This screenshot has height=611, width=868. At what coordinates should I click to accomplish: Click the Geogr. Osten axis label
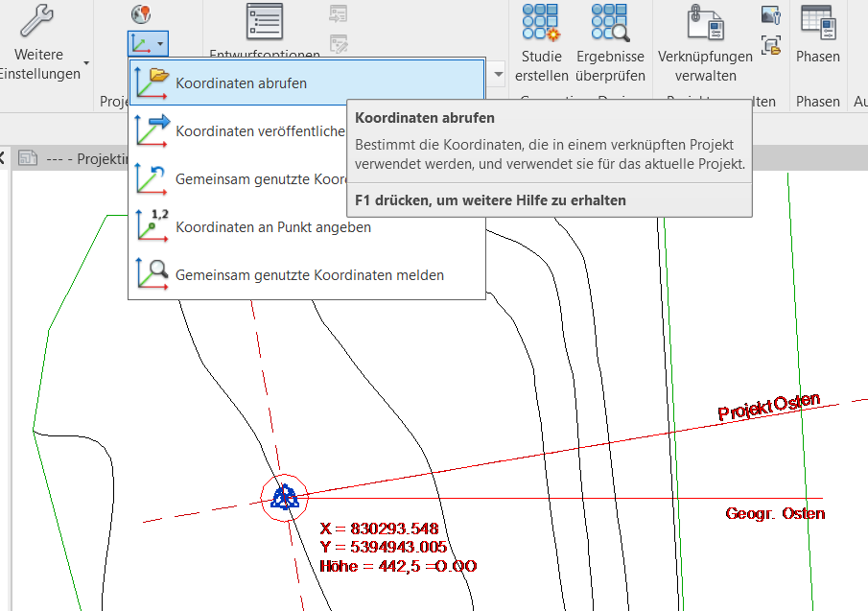point(774,514)
